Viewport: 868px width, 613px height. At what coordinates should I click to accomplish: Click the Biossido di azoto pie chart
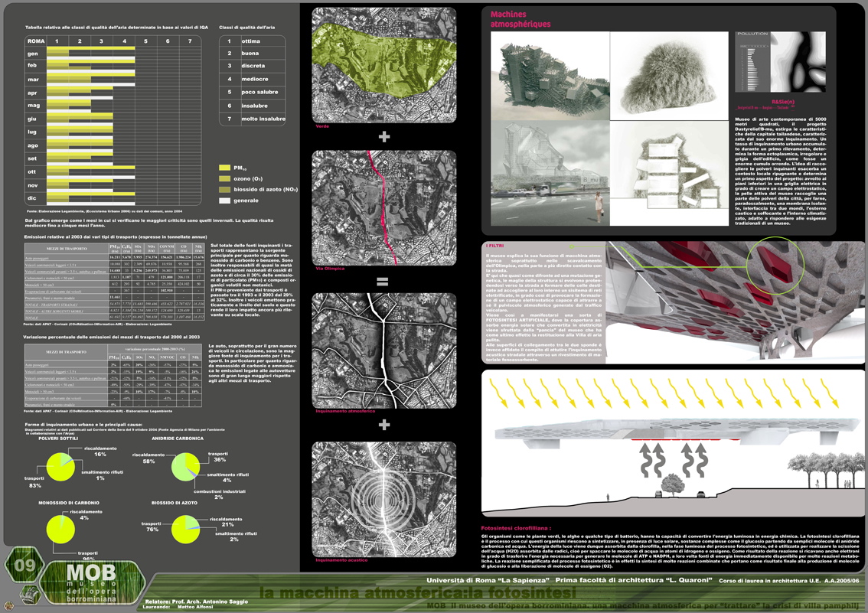[185, 529]
